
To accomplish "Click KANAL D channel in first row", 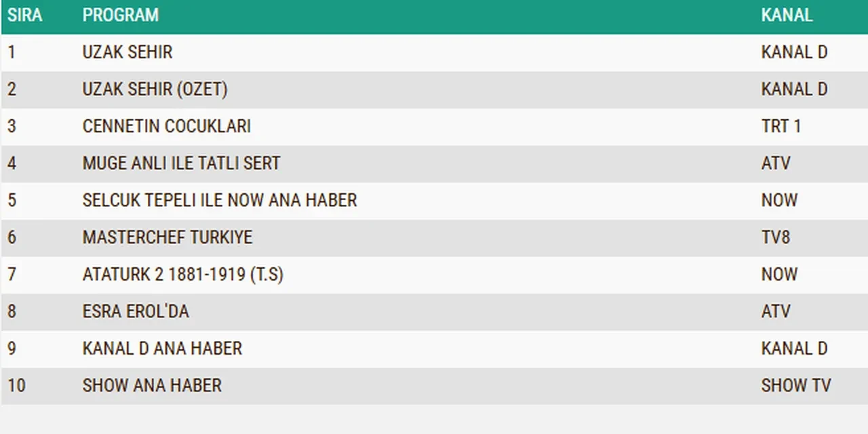I will coord(794,53).
